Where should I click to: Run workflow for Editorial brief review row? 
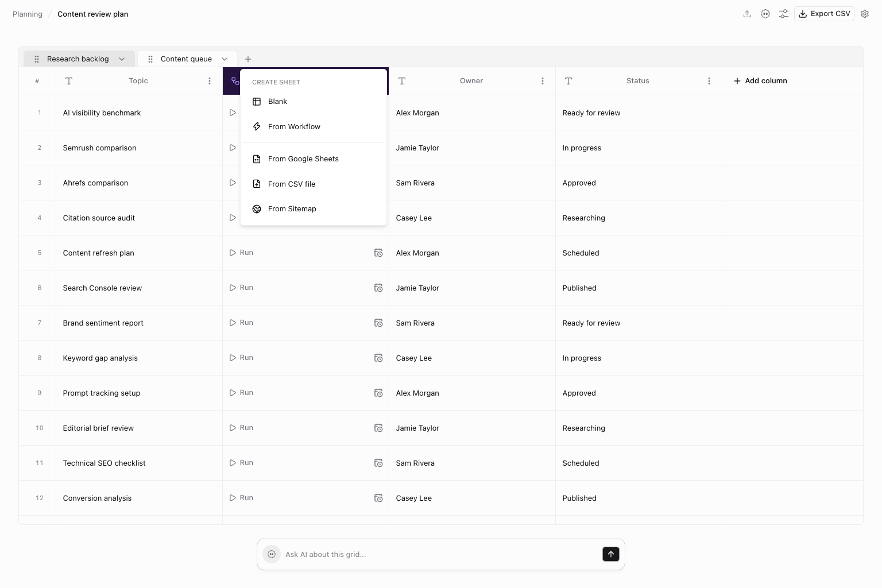[241, 428]
